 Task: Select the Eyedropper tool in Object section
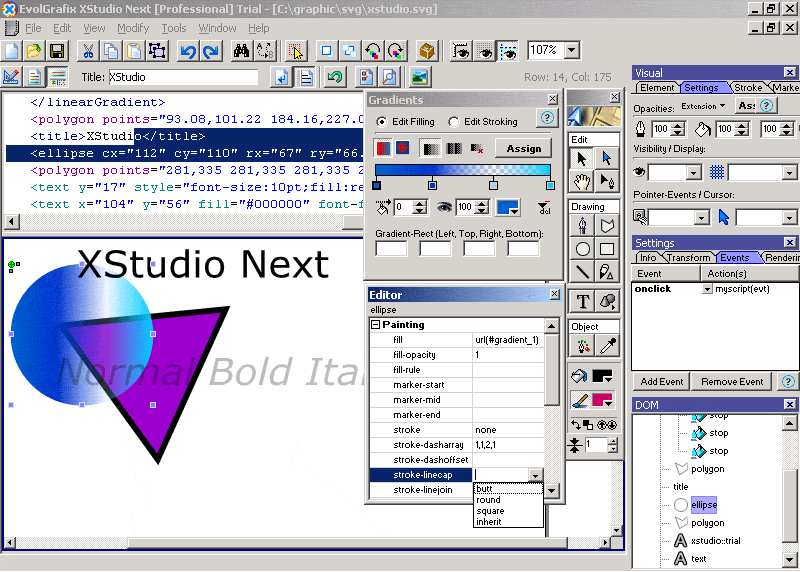pyautogui.click(x=607, y=346)
